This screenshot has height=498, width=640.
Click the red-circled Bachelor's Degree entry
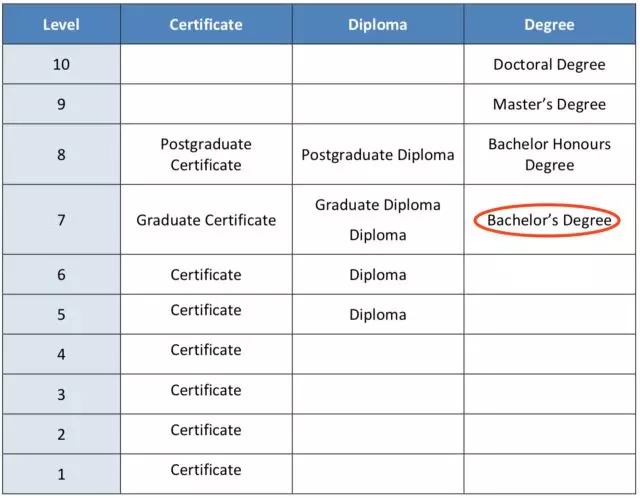tap(549, 220)
